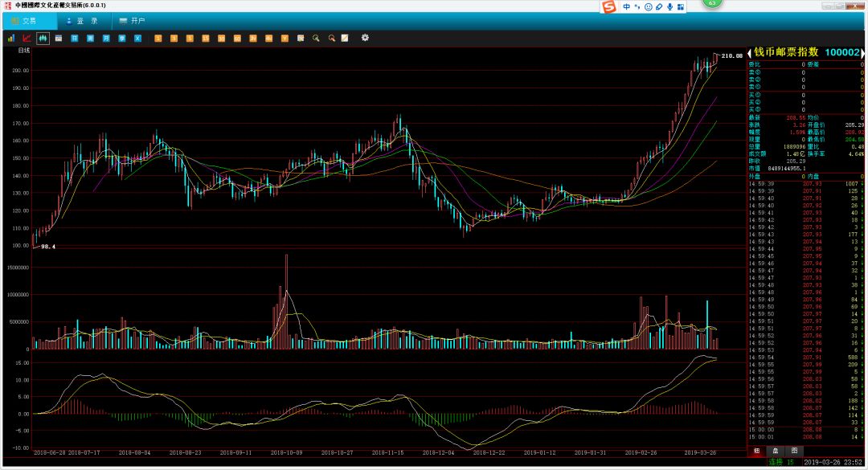Toggle Chinese input mode 中 icon
This screenshot has height=470, width=868.
(627, 6)
